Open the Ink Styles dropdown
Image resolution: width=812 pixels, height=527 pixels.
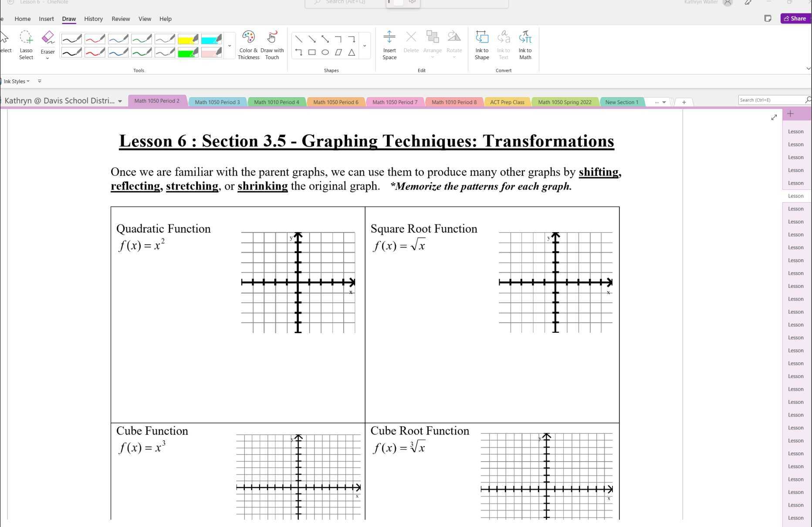coord(17,81)
